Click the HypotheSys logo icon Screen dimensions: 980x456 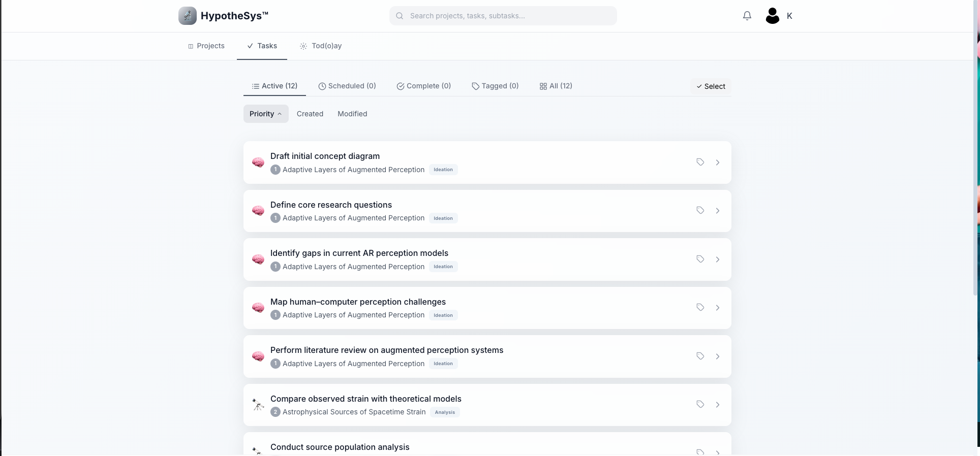[x=188, y=16]
